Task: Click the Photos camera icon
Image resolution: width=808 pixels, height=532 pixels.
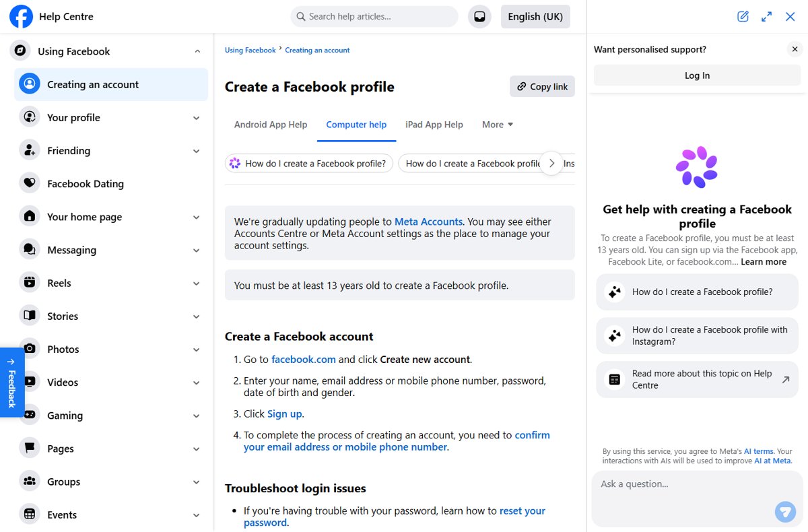Action: pyautogui.click(x=30, y=349)
